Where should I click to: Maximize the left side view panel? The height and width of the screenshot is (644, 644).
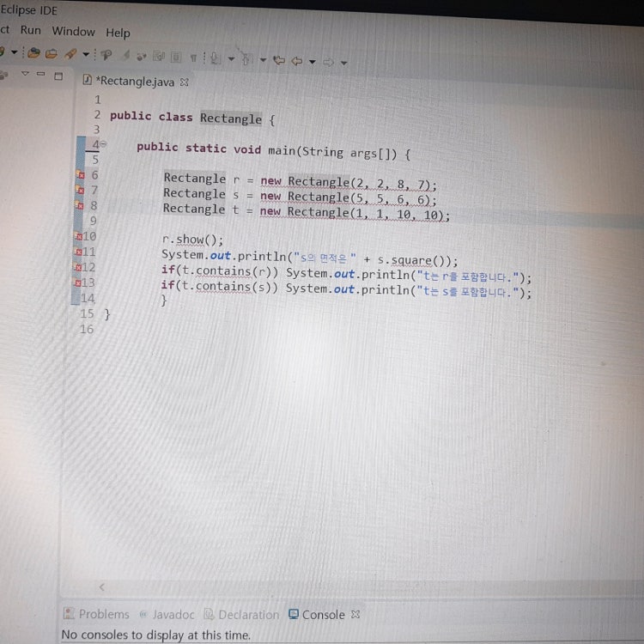pyautogui.click(x=58, y=76)
